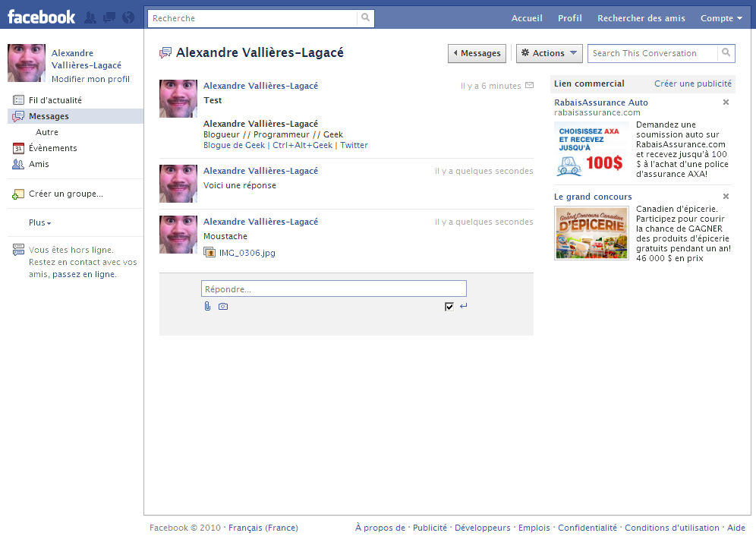Open notifications globe icon

point(128,18)
